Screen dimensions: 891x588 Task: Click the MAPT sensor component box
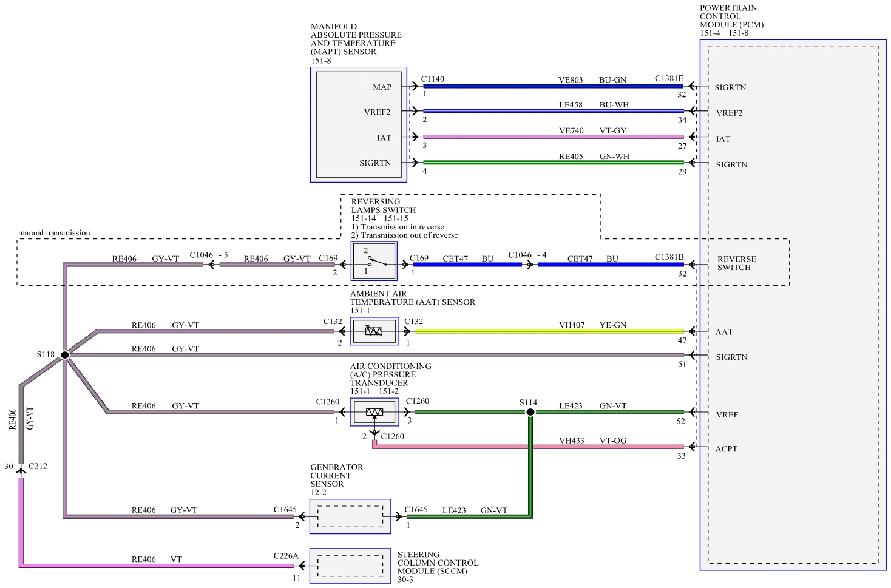[359, 124]
